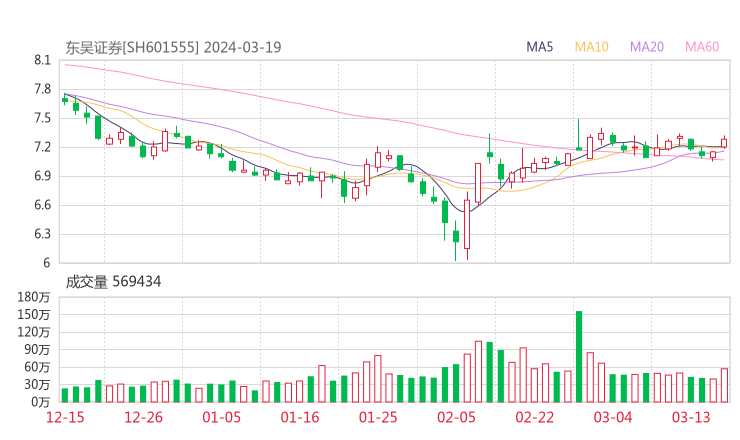Viewport: 740px width, 440px height.
Task: Click the 12-15 date axis label
Action: (65, 417)
